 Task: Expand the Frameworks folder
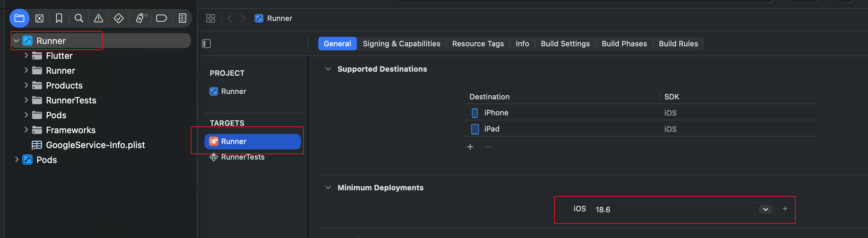point(26,130)
